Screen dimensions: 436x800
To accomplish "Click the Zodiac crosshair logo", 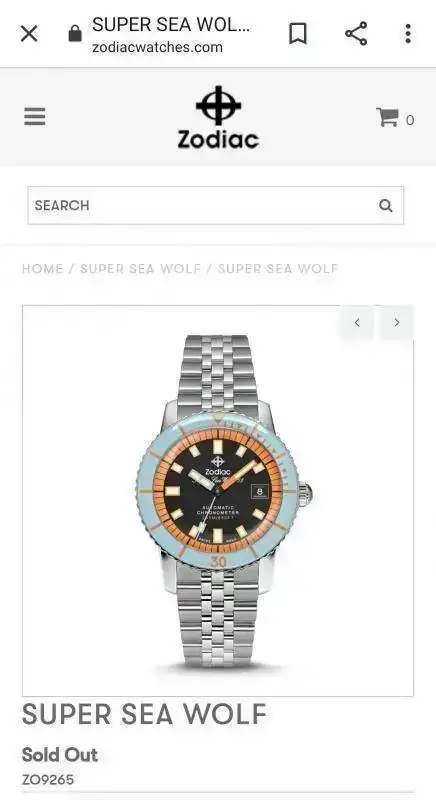I will tap(218, 106).
